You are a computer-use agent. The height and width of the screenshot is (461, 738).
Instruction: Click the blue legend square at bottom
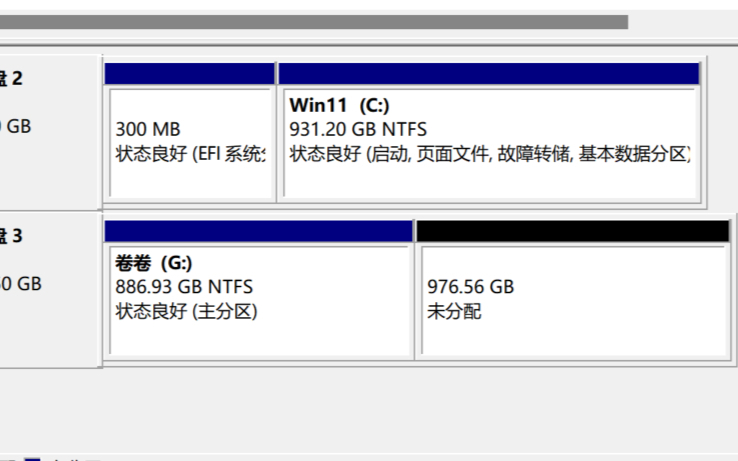[x=32, y=458]
